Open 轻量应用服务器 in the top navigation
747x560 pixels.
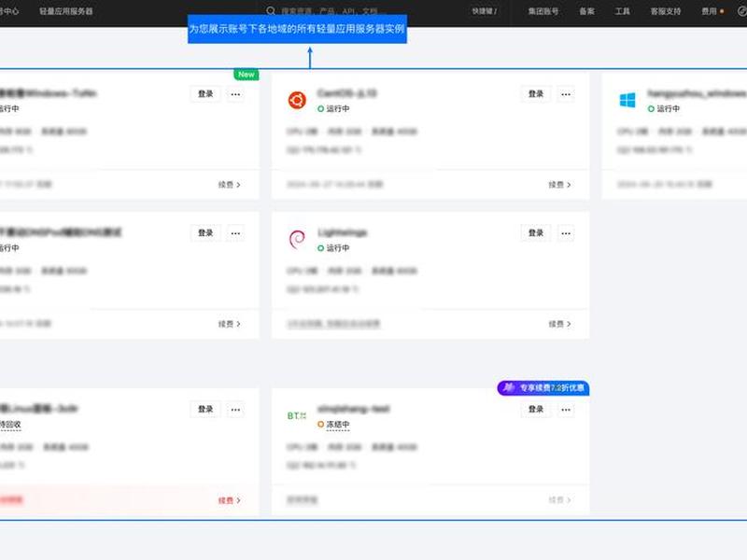coord(65,11)
